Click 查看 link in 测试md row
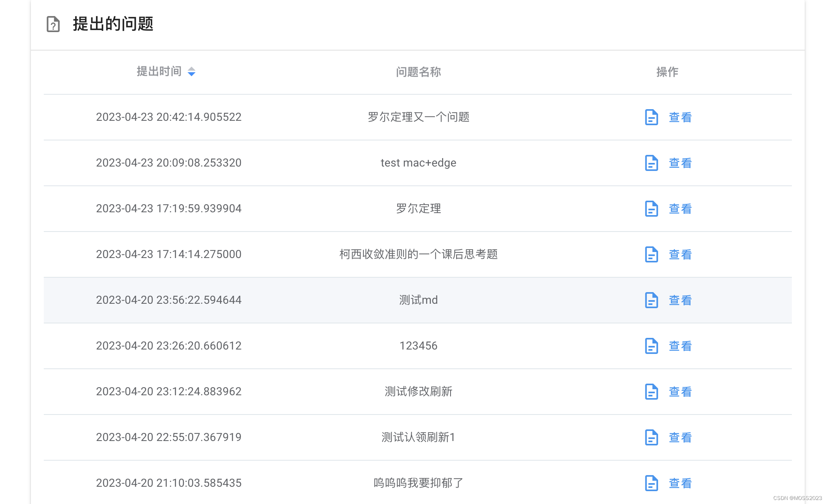This screenshot has height=504, width=828. coord(680,300)
